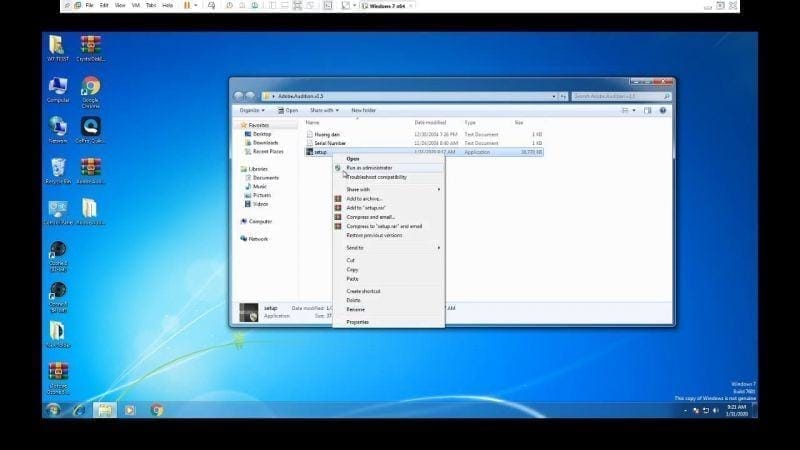This screenshot has width=800, height=450.
Task: Expand the 'Share with' submenu
Action: point(358,189)
